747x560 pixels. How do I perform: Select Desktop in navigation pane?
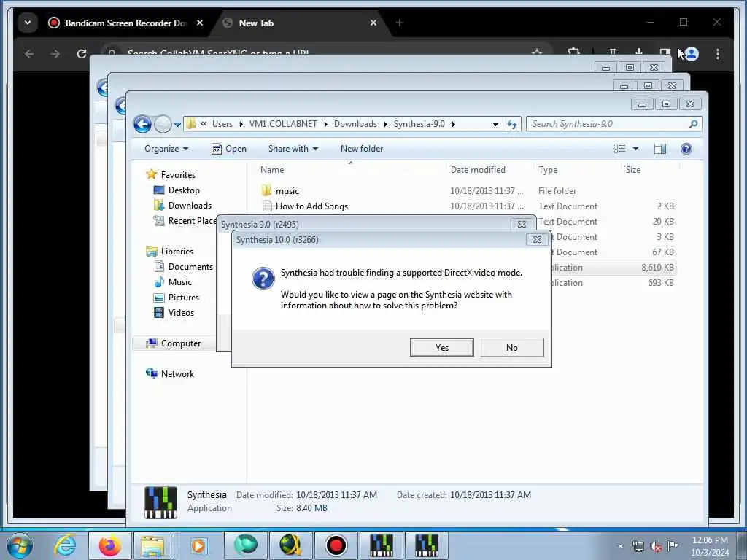click(184, 190)
